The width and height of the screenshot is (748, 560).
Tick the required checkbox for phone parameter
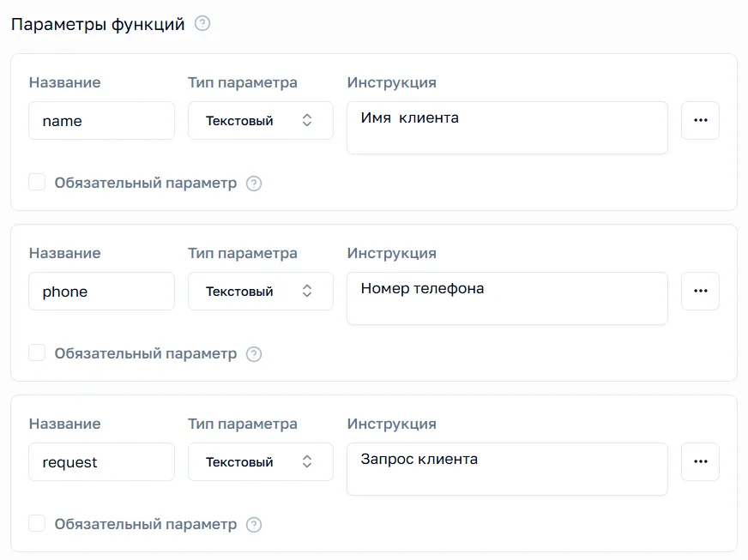click(x=37, y=353)
